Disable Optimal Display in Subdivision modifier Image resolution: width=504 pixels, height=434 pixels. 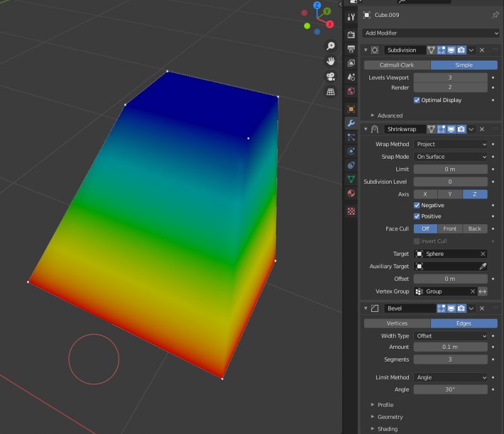(416, 100)
